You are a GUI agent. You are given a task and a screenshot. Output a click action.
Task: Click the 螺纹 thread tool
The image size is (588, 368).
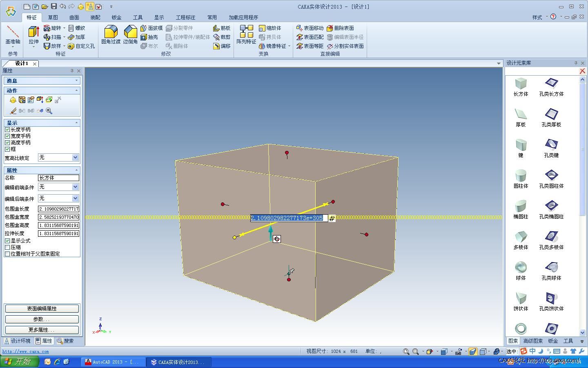pyautogui.click(x=76, y=28)
